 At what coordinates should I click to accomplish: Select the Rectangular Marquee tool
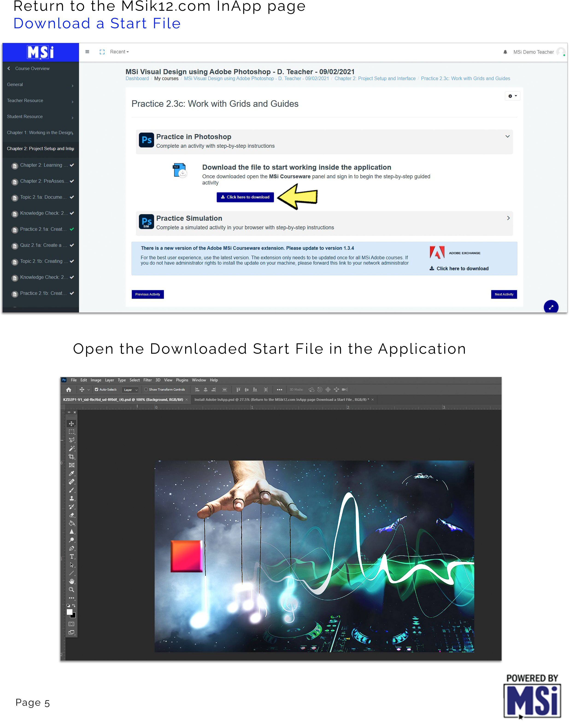(71, 432)
